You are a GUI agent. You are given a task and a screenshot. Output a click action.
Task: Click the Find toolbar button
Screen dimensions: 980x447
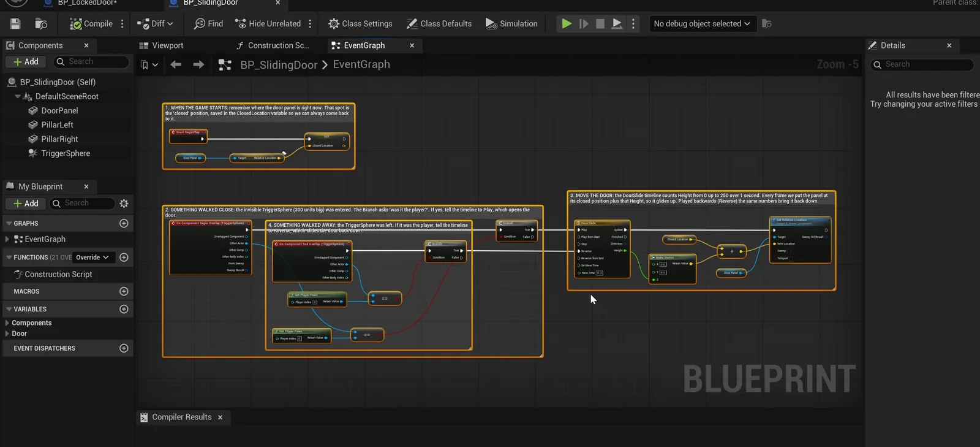click(x=208, y=24)
